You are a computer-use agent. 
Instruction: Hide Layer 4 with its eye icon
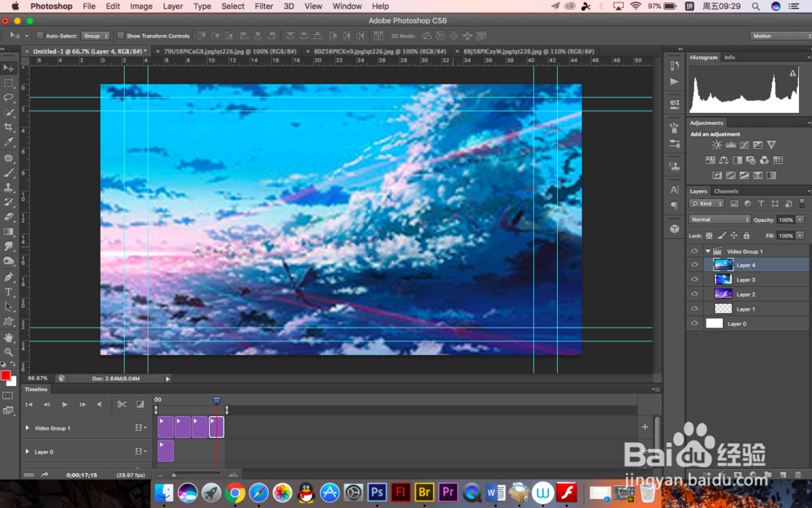695,265
